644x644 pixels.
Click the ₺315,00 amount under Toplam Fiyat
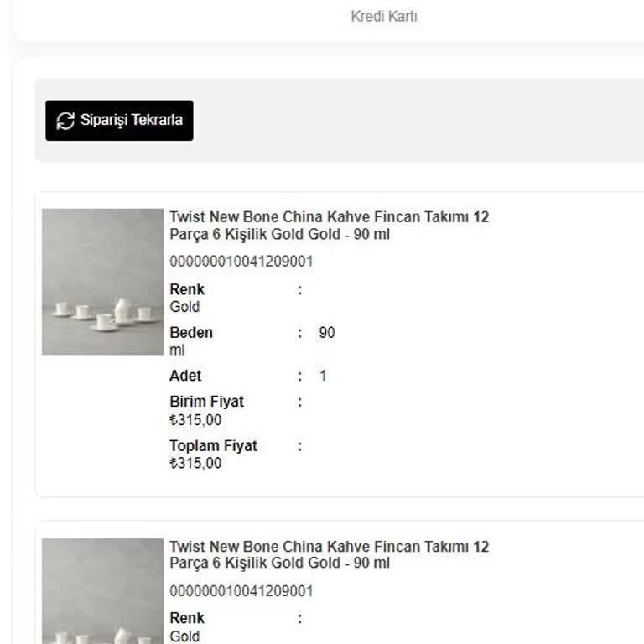[x=195, y=464]
